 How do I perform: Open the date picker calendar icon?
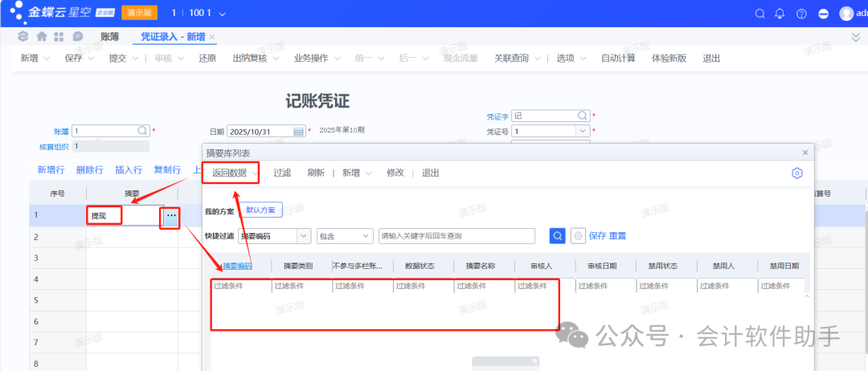pyautogui.click(x=298, y=131)
